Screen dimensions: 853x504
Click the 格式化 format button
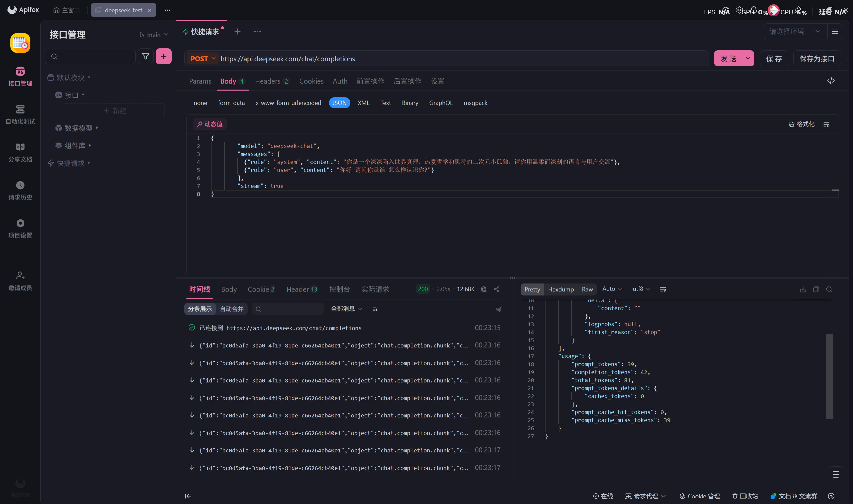click(x=801, y=124)
